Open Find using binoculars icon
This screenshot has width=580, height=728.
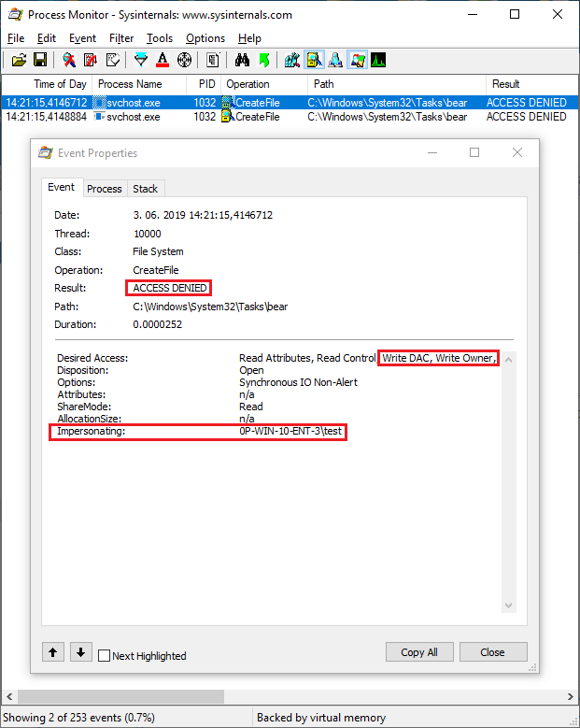pyautogui.click(x=242, y=60)
